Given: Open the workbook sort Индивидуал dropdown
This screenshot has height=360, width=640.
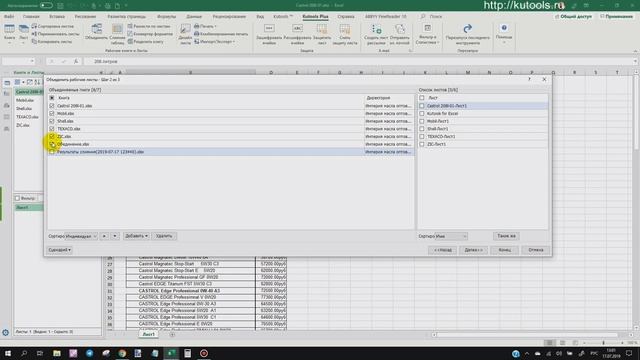Looking at the screenshot, I should (x=81, y=236).
